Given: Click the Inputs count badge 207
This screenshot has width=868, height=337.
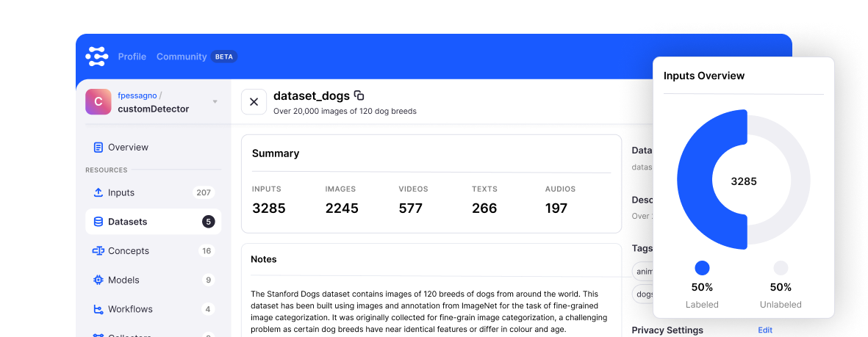Looking at the screenshot, I should [204, 192].
